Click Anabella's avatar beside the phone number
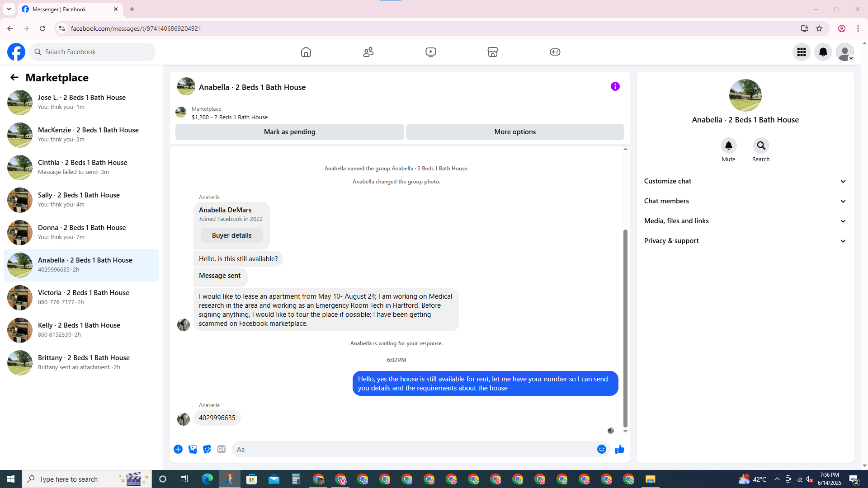This screenshot has width=868, height=488. pyautogui.click(x=184, y=419)
